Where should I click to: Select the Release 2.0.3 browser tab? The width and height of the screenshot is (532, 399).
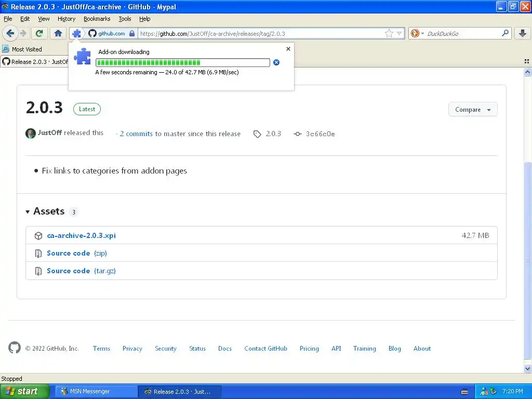coord(35,62)
